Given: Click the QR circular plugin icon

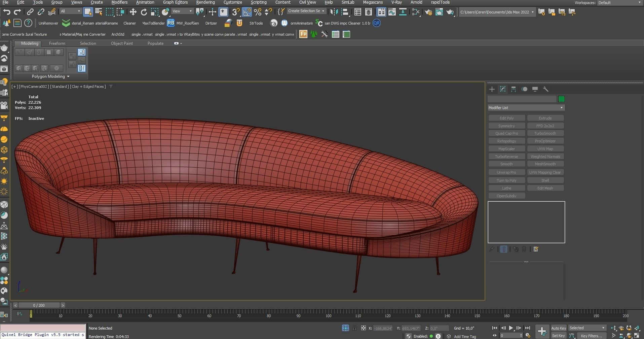Looking at the screenshot, I should point(377,23).
